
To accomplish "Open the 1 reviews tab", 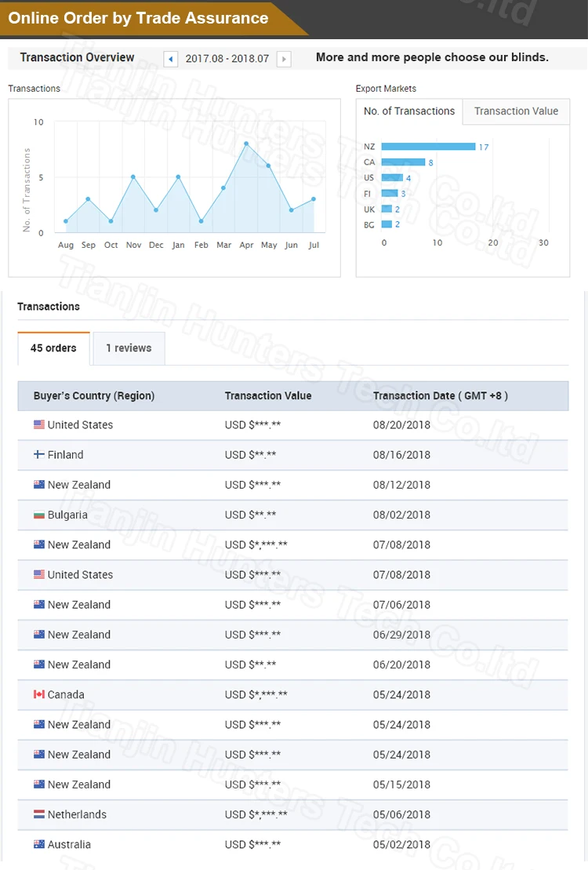I will (x=129, y=348).
